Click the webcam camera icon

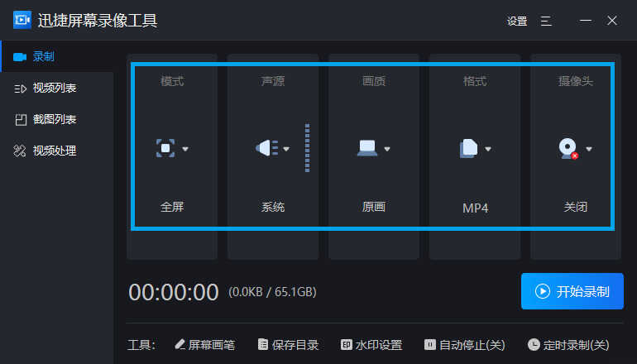[x=568, y=149]
